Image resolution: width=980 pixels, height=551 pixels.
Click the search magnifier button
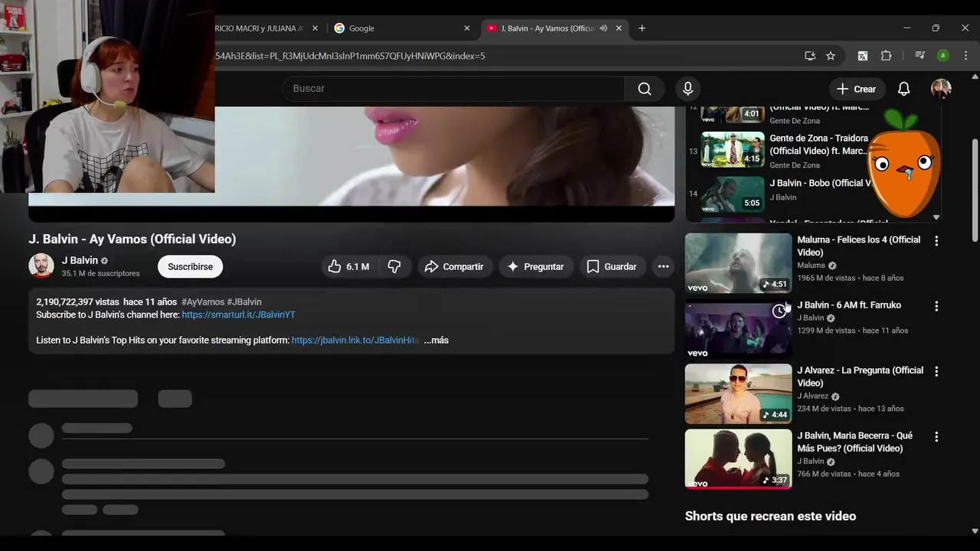645,89
